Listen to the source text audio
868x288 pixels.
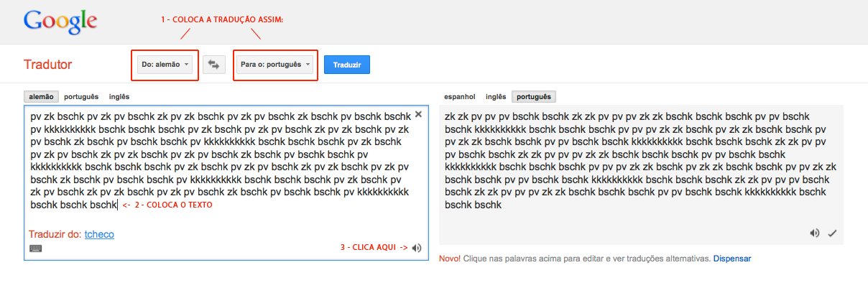(417, 248)
